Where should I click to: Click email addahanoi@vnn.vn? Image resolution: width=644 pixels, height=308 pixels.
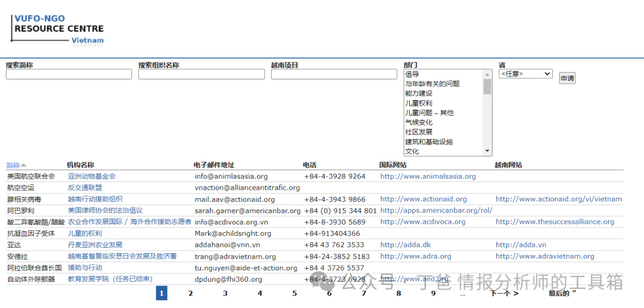coord(227,245)
